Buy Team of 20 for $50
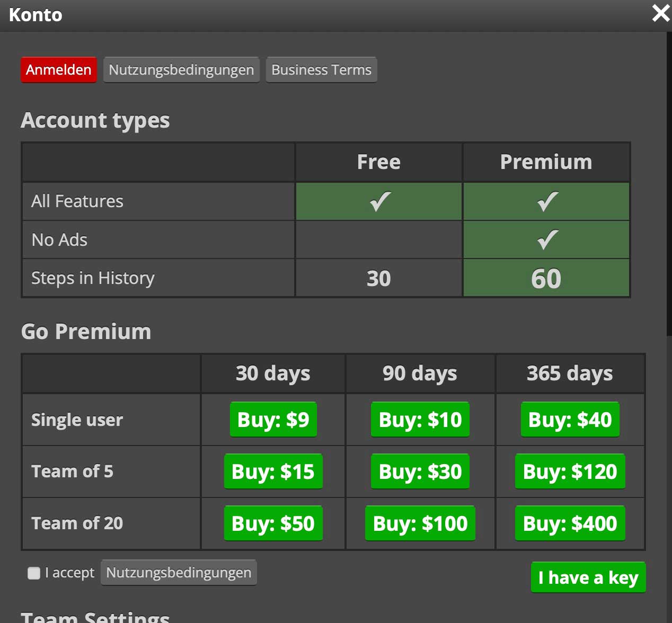Viewport: 672px width, 623px height. tap(273, 523)
